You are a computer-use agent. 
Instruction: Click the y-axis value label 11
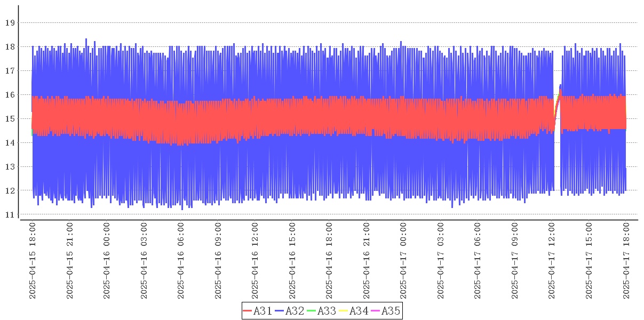click(10, 214)
